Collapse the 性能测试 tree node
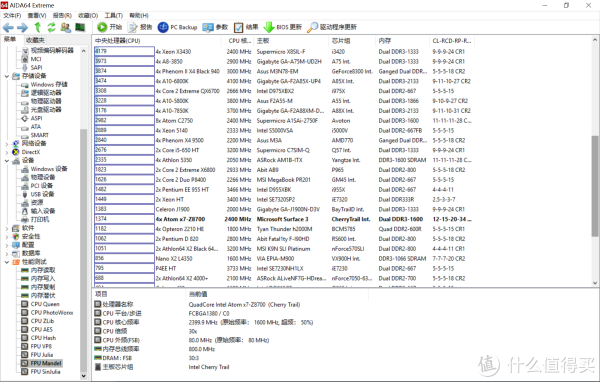The width and height of the screenshot is (600, 382). pos(7,262)
